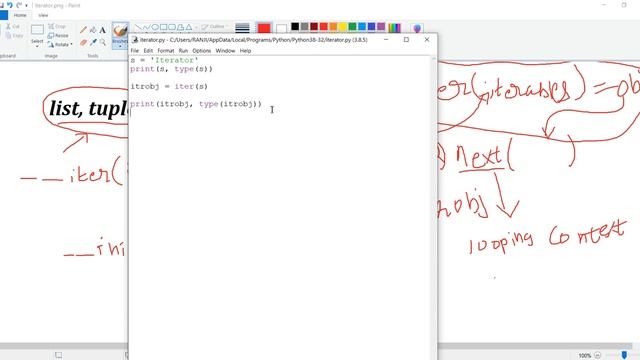Select the Rectangle shape in Shapes gallery
Viewport: 640px width, 360px height.
point(164,27)
